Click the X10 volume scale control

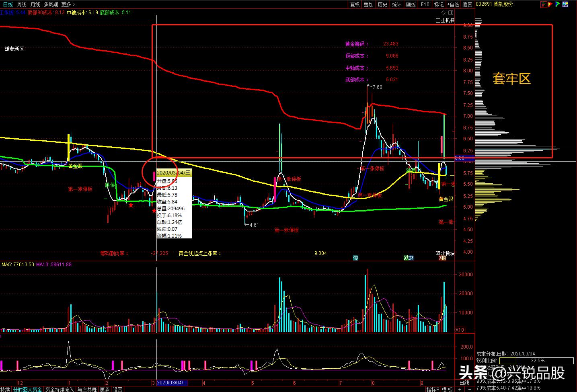coord(460,330)
